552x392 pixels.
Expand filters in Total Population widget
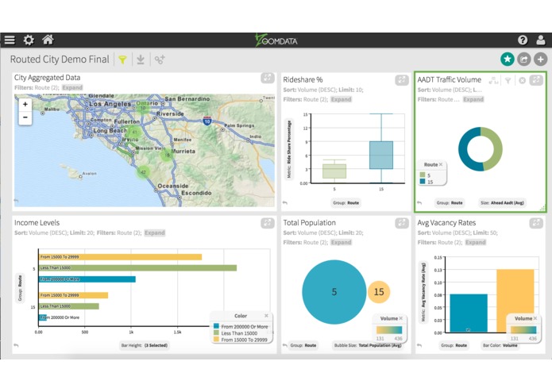pyautogui.click(x=341, y=242)
